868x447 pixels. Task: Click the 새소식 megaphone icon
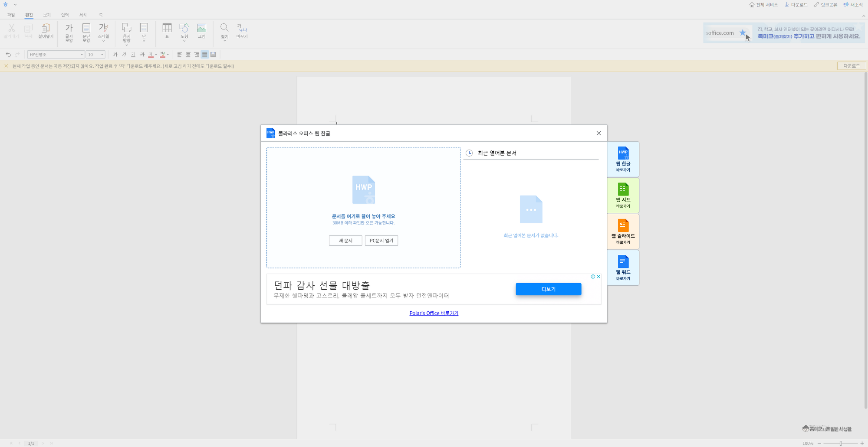pos(846,5)
